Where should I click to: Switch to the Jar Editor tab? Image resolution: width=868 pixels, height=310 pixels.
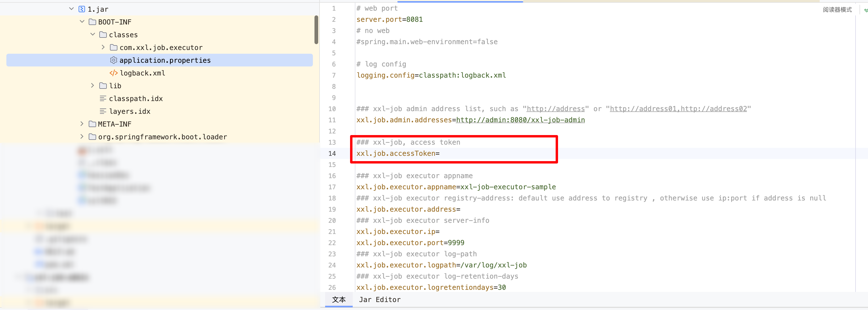point(380,300)
